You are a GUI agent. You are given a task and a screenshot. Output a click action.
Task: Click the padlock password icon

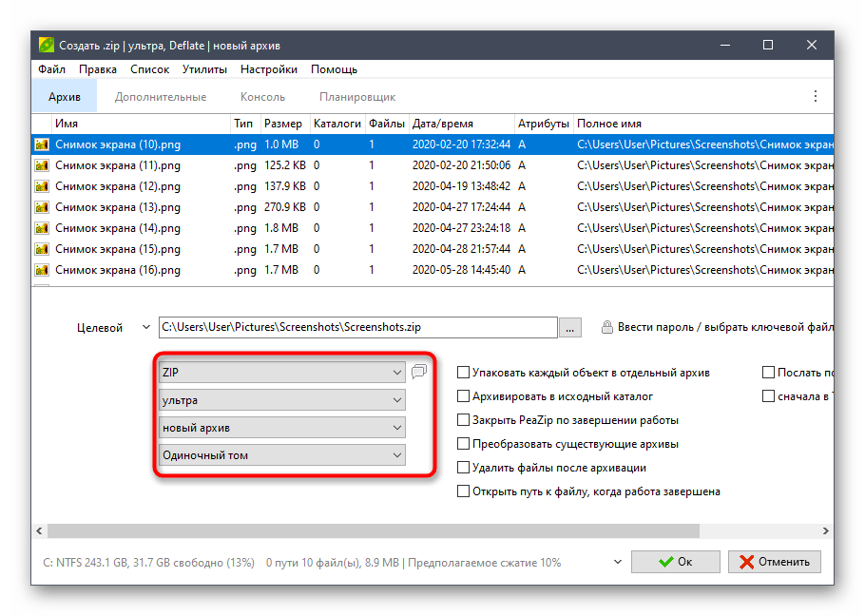(606, 328)
